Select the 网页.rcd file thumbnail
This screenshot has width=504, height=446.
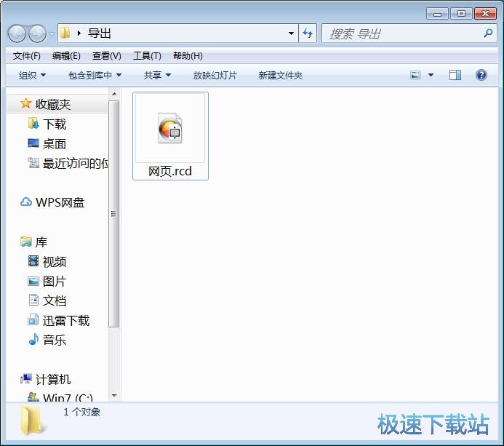coord(170,128)
